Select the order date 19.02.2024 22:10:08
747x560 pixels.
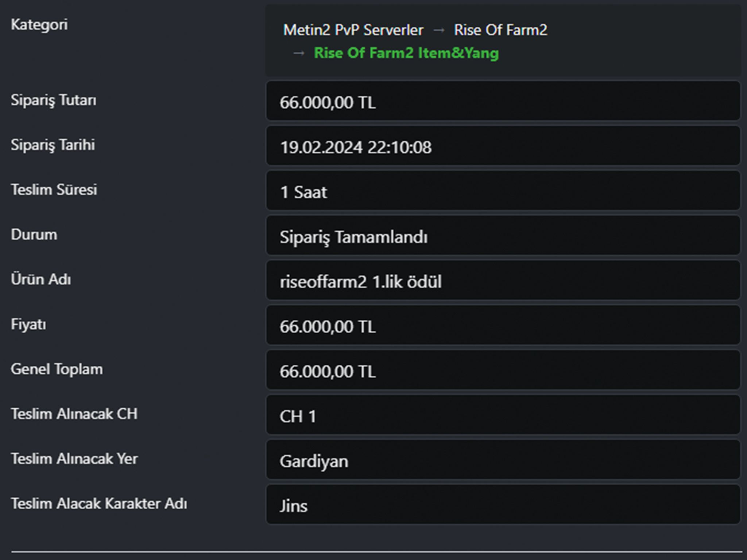356,147
